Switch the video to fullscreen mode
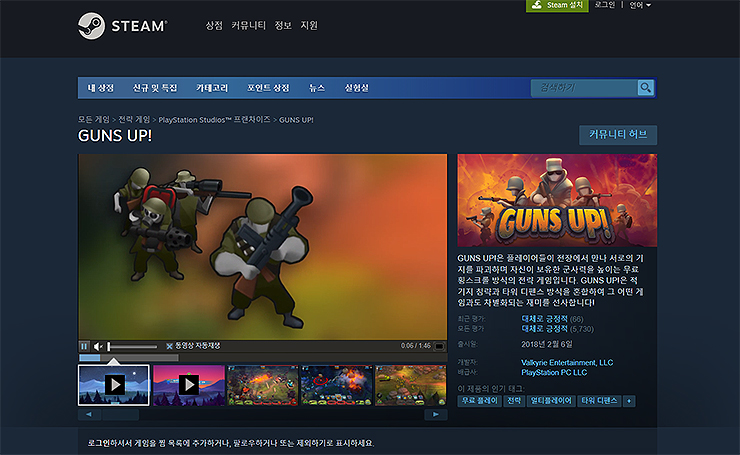 [439, 346]
